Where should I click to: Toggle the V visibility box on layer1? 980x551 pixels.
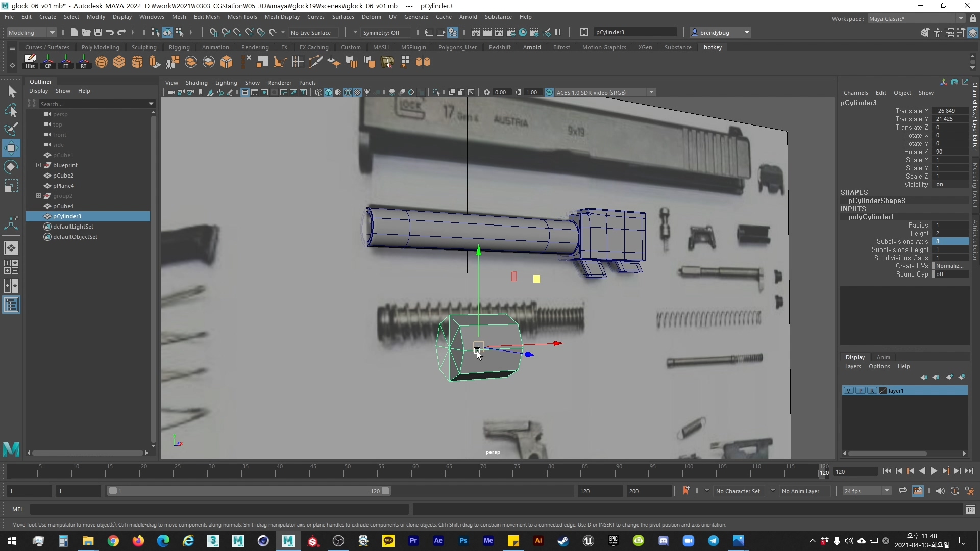(848, 390)
